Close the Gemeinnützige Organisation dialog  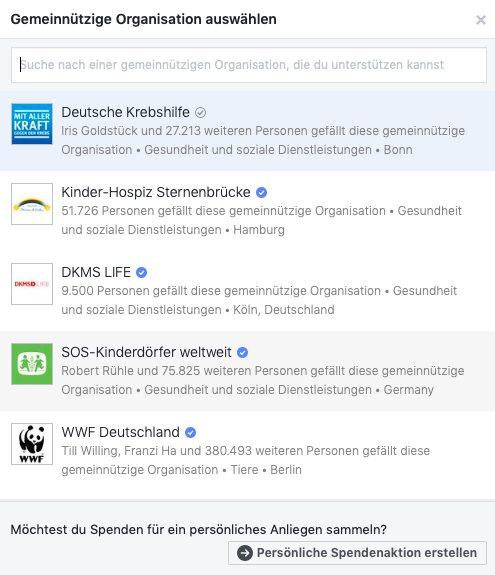(481, 20)
